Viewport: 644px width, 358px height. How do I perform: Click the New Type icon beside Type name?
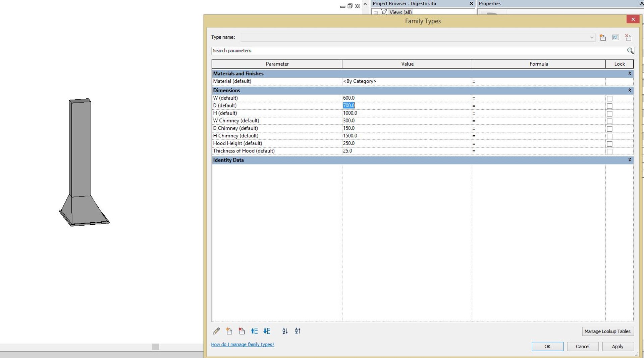[x=603, y=38]
